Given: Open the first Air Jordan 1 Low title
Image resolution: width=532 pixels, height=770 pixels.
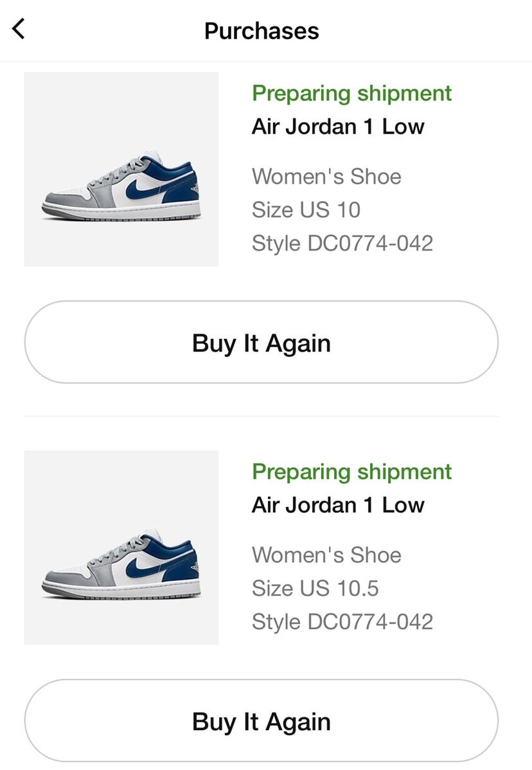Looking at the screenshot, I should tap(338, 127).
